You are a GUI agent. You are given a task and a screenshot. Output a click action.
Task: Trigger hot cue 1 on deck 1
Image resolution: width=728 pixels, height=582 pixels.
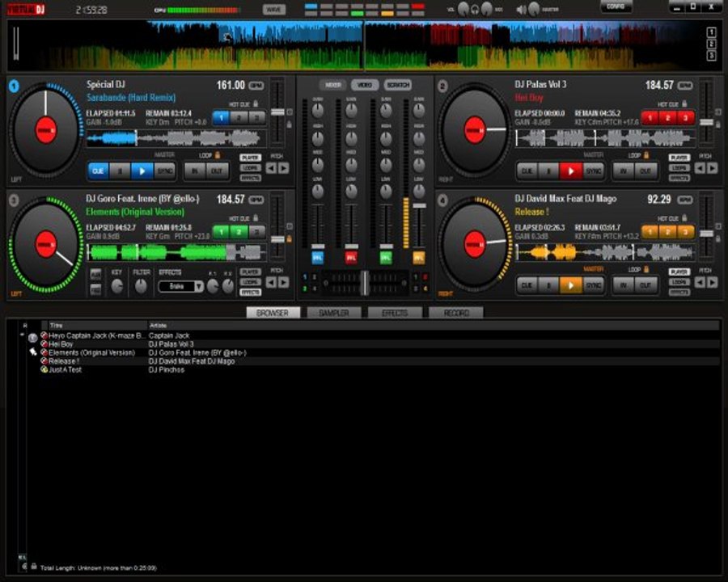point(221,118)
